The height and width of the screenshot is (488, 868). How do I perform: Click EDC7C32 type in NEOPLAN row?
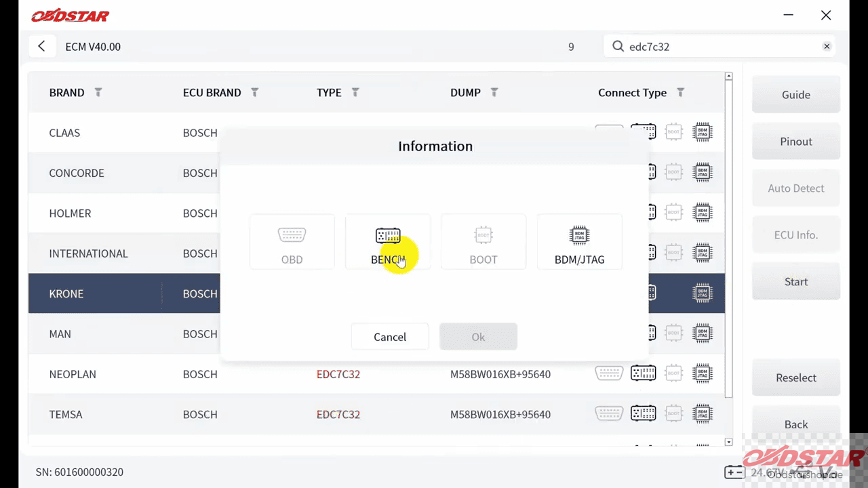[338, 374]
